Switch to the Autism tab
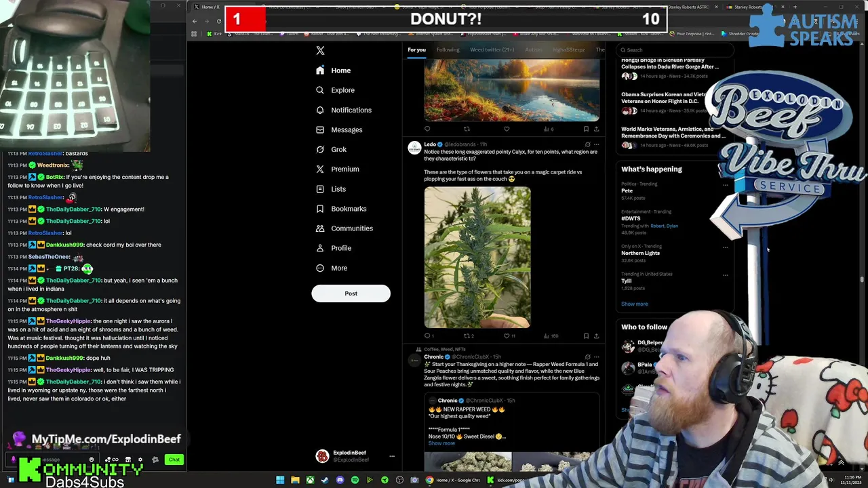Viewport: 868px width, 488px height. coord(533,49)
